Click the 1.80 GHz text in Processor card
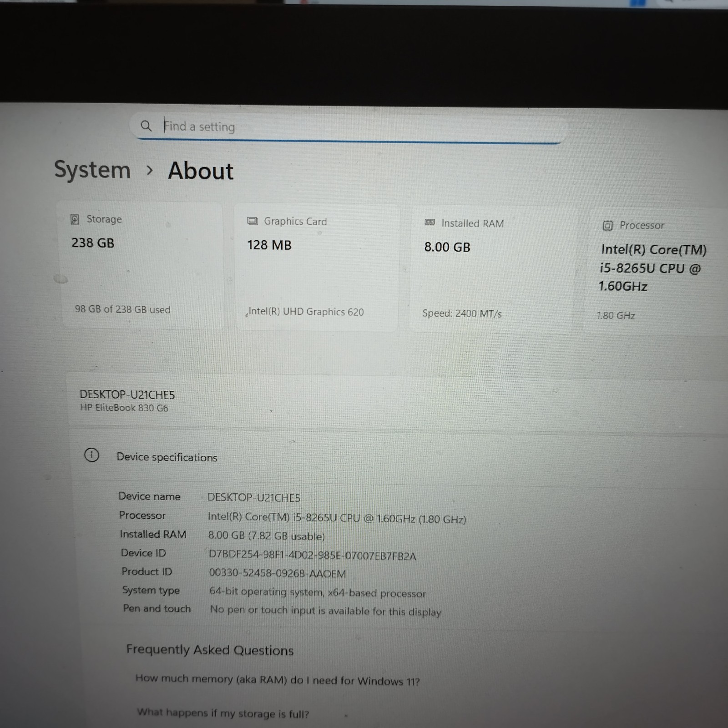This screenshot has width=728, height=728. coord(616,315)
